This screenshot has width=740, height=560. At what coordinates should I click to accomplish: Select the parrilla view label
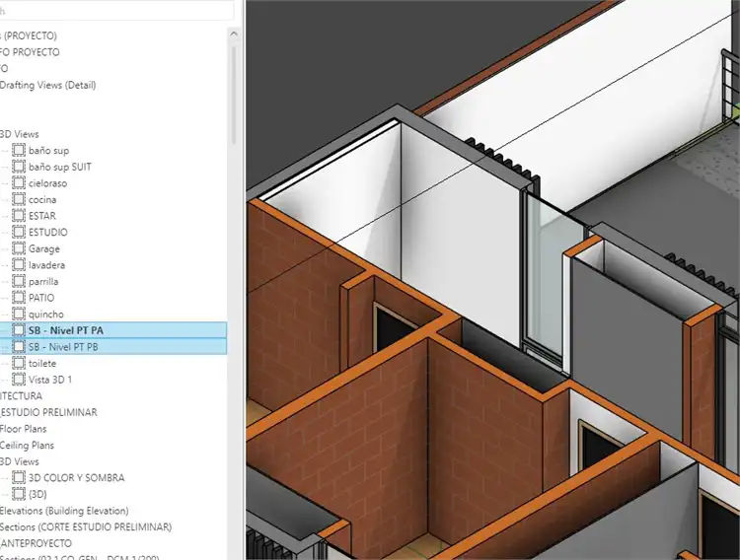[43, 281]
